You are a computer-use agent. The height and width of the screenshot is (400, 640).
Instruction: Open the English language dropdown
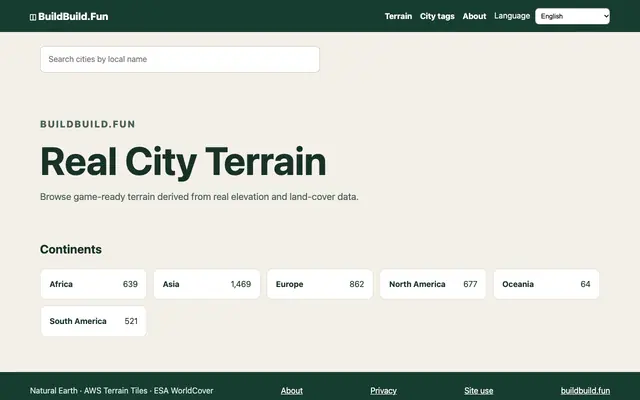point(572,16)
